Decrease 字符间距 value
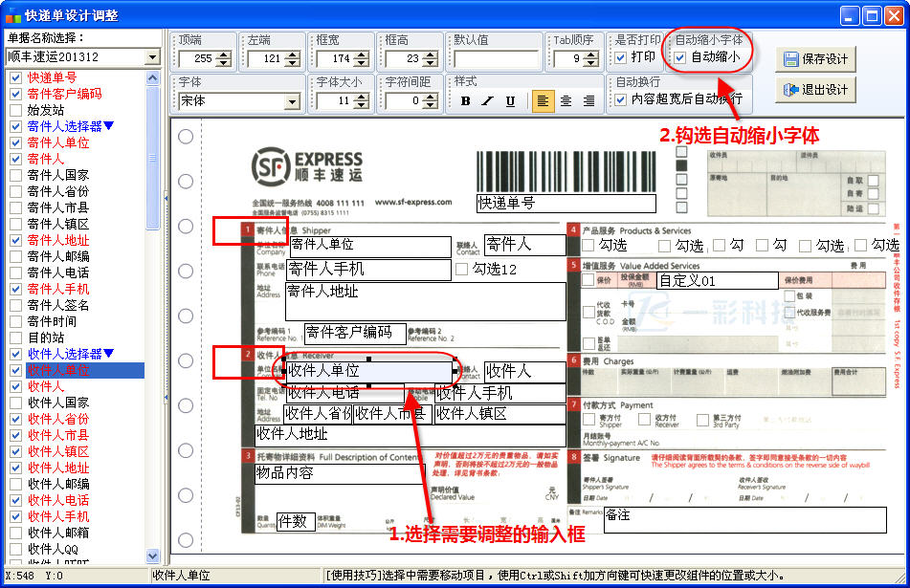Screen dimensions: 910x588 pos(430,105)
